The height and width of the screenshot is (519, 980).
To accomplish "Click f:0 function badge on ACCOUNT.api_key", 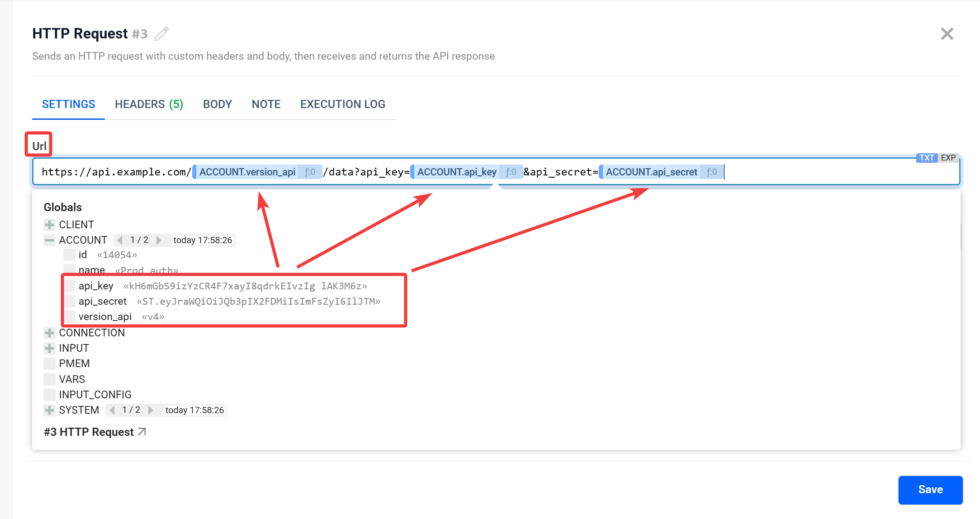I will point(511,172).
